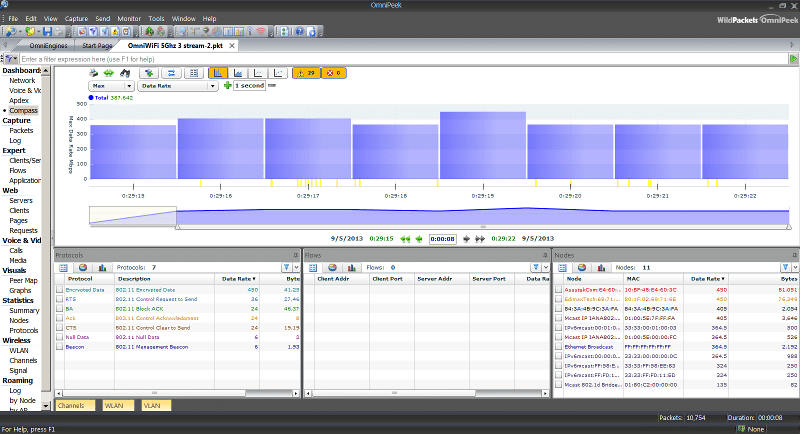
Task: Check the Beacon protocol checkbox
Action: pos(60,347)
